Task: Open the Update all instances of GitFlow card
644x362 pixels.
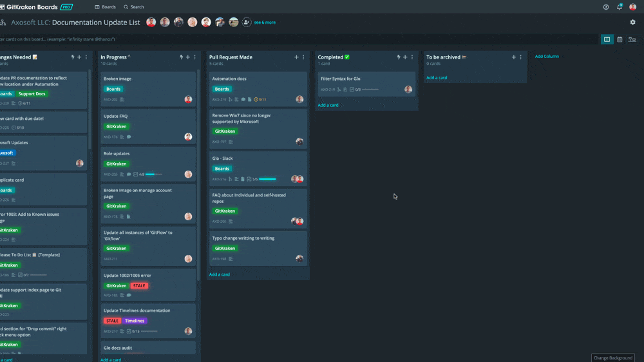Action: 148,246
